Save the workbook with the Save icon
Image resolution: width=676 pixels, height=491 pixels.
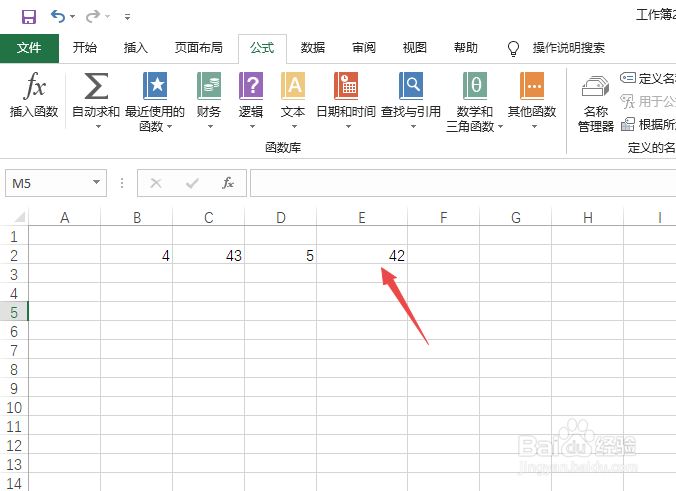click(29, 17)
